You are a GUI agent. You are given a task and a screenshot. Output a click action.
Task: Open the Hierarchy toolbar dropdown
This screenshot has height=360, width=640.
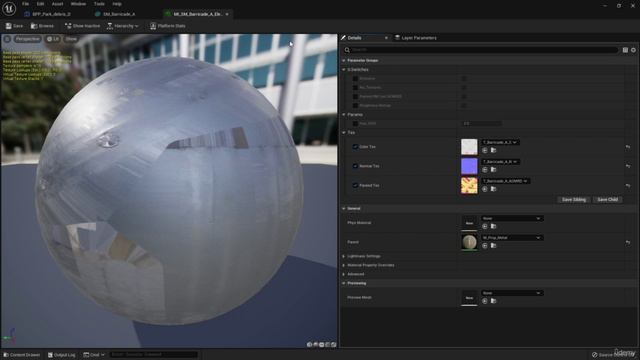(x=122, y=26)
